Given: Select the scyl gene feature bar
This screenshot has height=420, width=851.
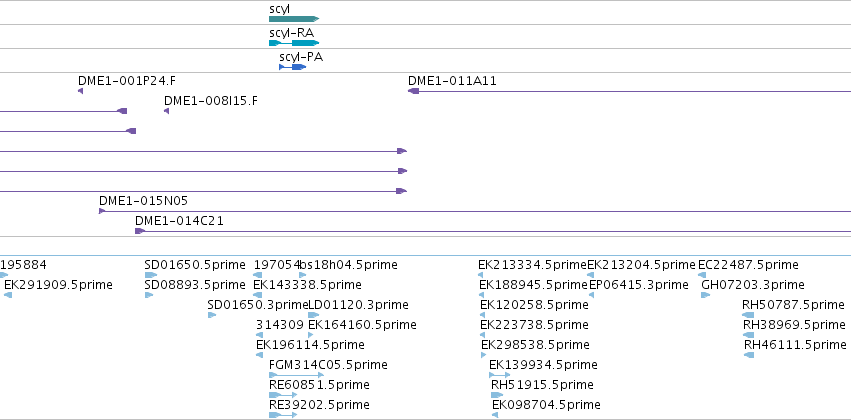Looking at the screenshot, I should click(x=294, y=19).
